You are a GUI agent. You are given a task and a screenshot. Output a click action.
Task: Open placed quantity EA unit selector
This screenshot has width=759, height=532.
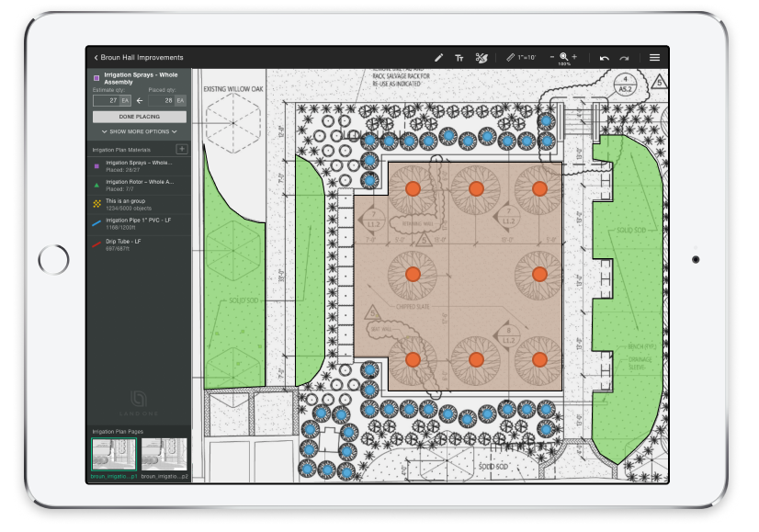pyautogui.click(x=180, y=101)
